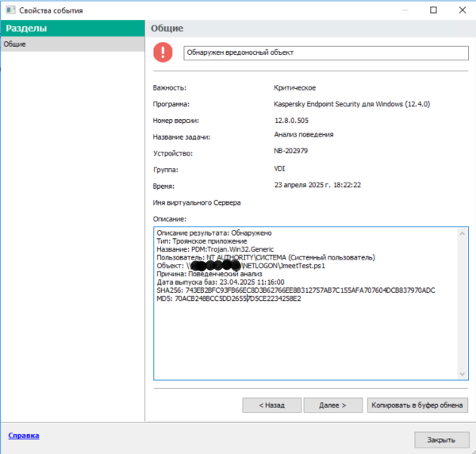Screen dimensions: 476x454
Task: Click the time 23 апреля 2025 г. 18:22:22
Action: (x=317, y=185)
